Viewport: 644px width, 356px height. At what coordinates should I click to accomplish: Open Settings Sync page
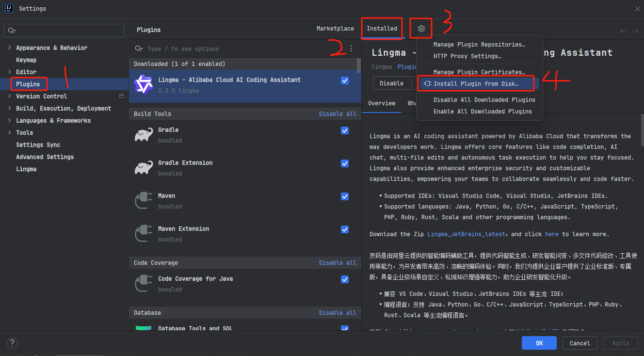tap(38, 145)
